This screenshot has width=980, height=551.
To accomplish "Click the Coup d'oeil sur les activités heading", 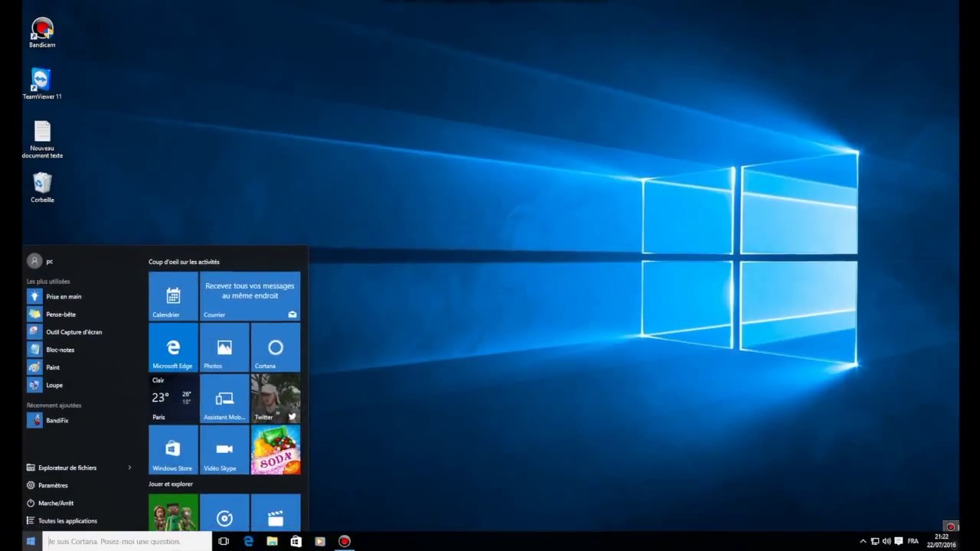I will click(184, 262).
